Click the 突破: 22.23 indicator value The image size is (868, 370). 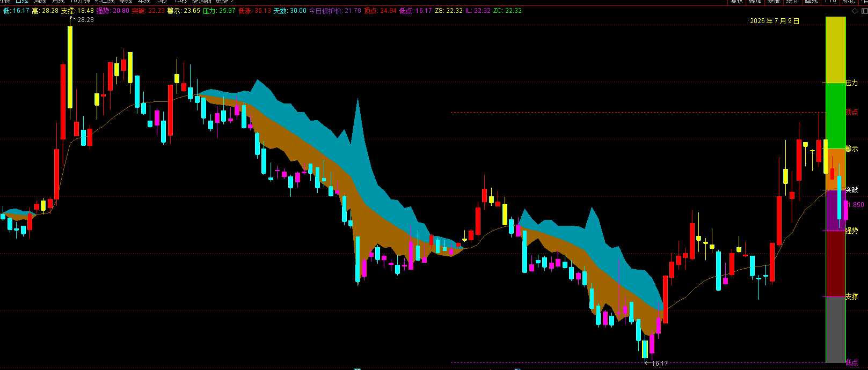tap(148, 11)
